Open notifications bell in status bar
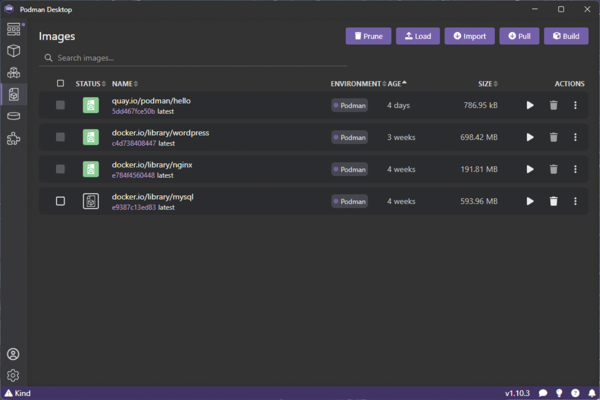Image resolution: width=600 pixels, height=400 pixels. [592, 393]
